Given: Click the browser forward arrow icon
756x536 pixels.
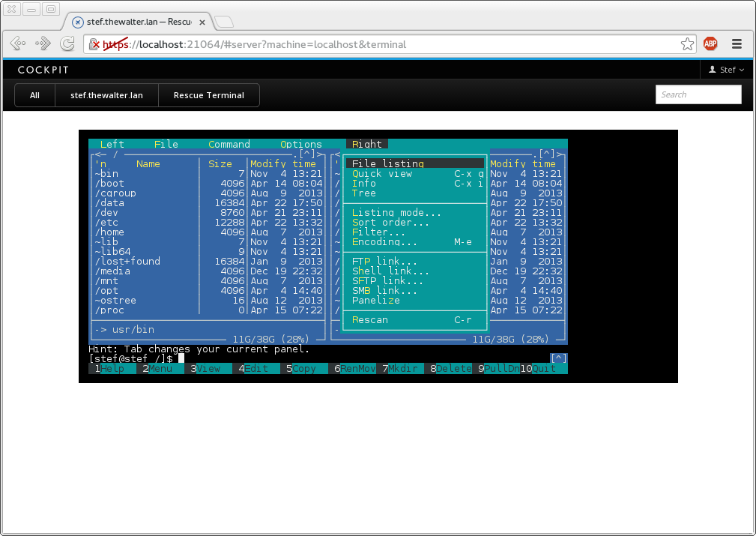Looking at the screenshot, I should pos(43,43).
